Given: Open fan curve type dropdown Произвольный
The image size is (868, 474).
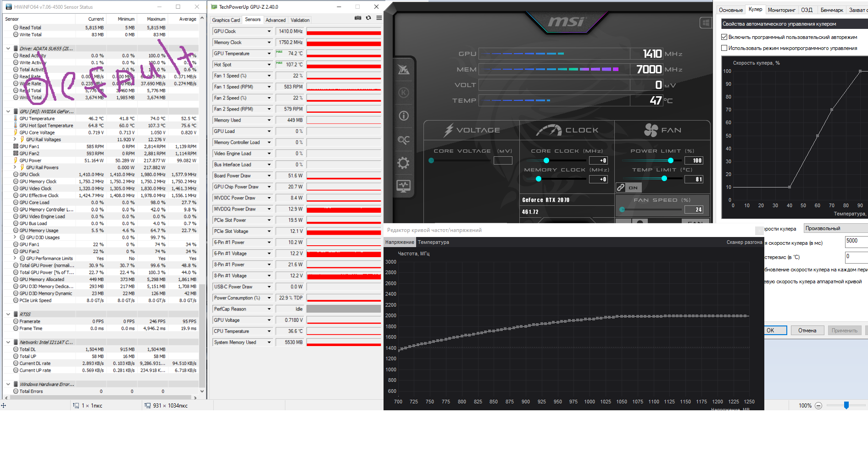Looking at the screenshot, I should (835, 228).
